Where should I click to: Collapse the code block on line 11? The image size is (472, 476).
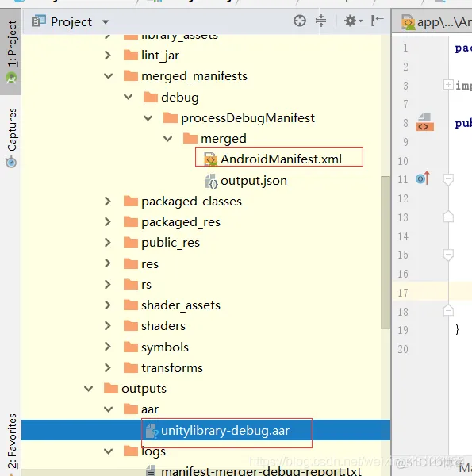pyautogui.click(x=448, y=179)
